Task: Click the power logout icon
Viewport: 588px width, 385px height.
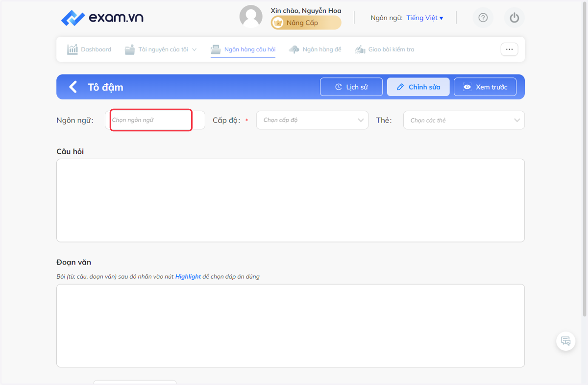Action: [514, 18]
